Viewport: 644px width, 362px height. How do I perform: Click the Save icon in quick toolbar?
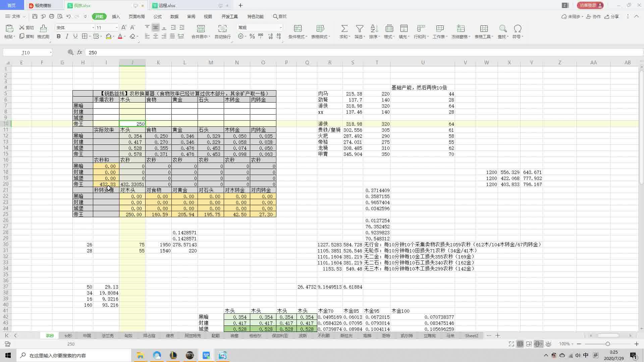click(35, 16)
